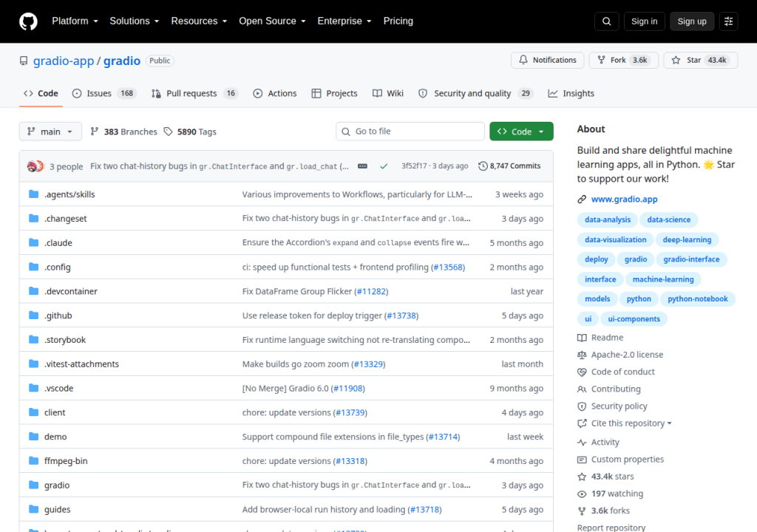Click the folder icon beside .devcontainer

pyautogui.click(x=33, y=290)
